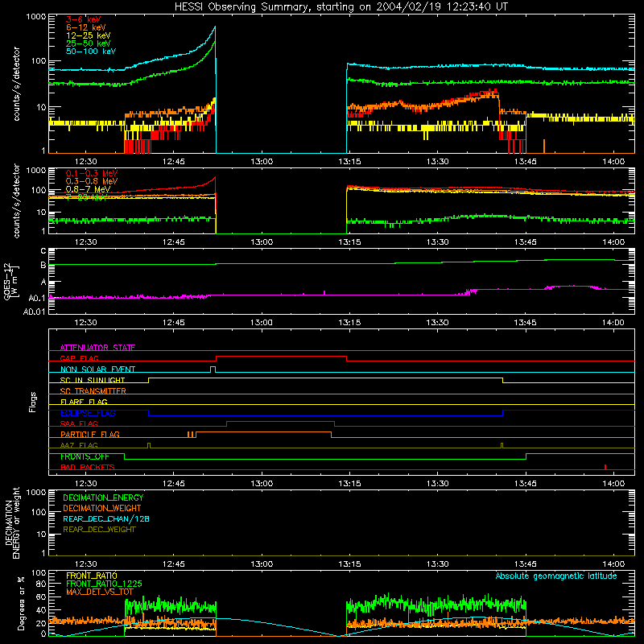Viewport: 644px width, 644px height.
Task: Click the 7-20 MeV legend label
Action: coord(85,197)
